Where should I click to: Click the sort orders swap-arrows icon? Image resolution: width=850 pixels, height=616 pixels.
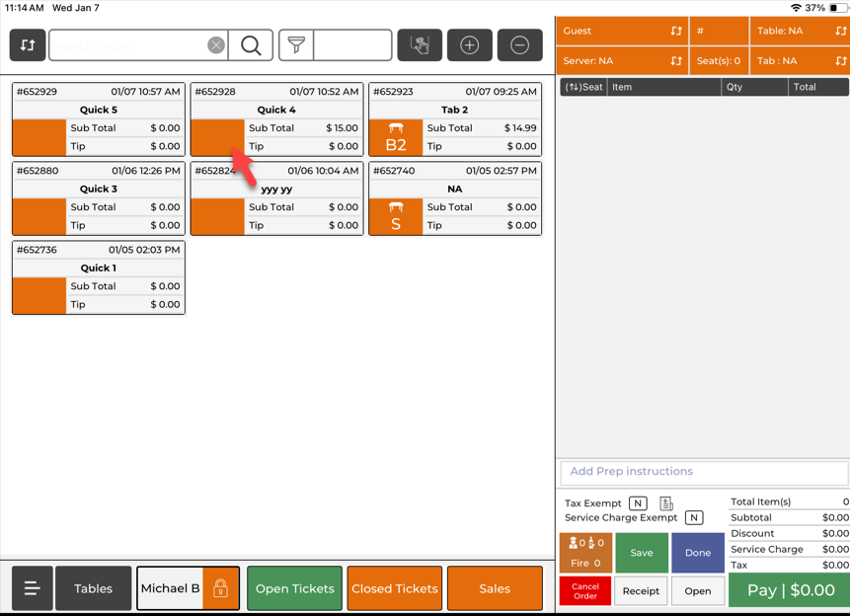click(x=28, y=45)
